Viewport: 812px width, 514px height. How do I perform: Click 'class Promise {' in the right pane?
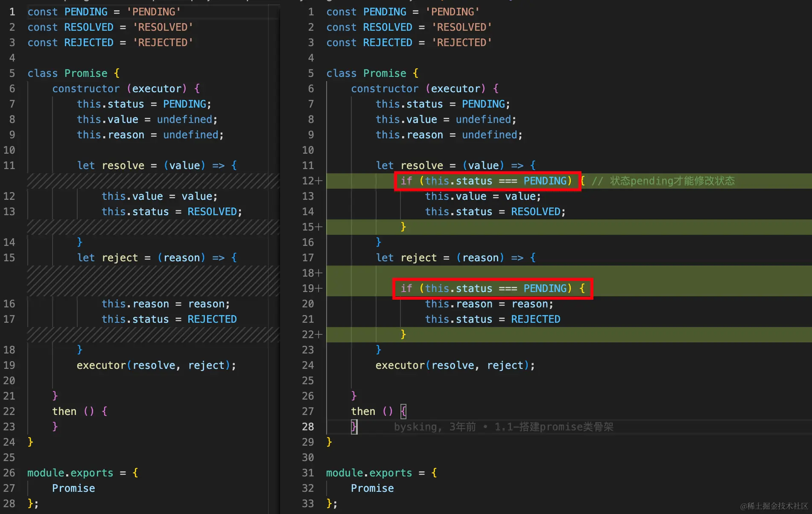[x=372, y=73]
